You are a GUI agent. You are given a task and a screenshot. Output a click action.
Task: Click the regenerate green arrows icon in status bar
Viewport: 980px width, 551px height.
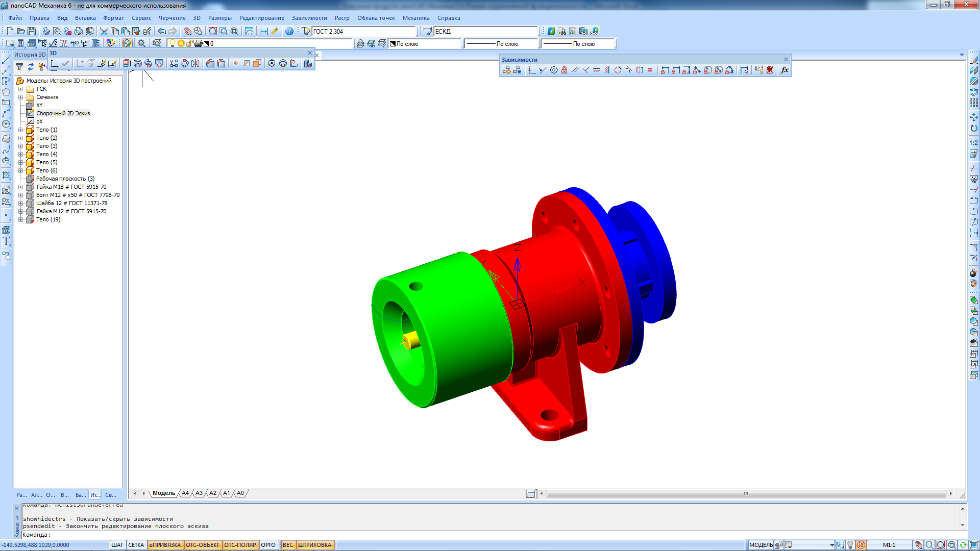tap(963, 545)
